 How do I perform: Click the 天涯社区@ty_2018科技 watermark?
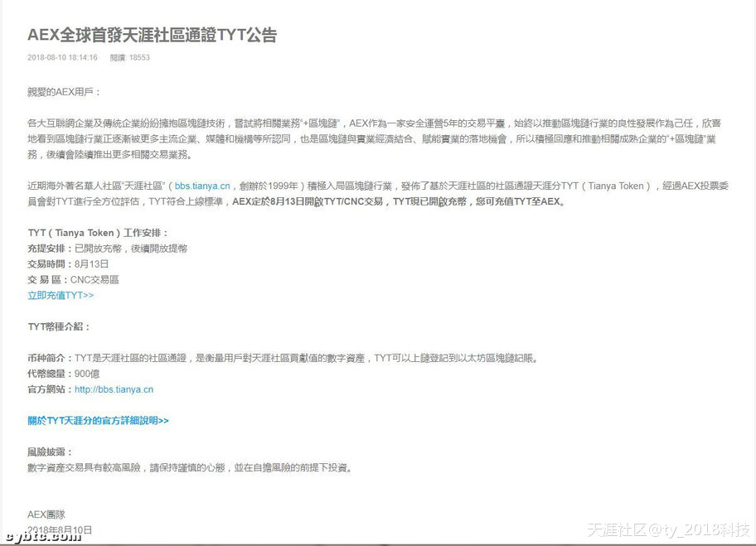pos(668,530)
